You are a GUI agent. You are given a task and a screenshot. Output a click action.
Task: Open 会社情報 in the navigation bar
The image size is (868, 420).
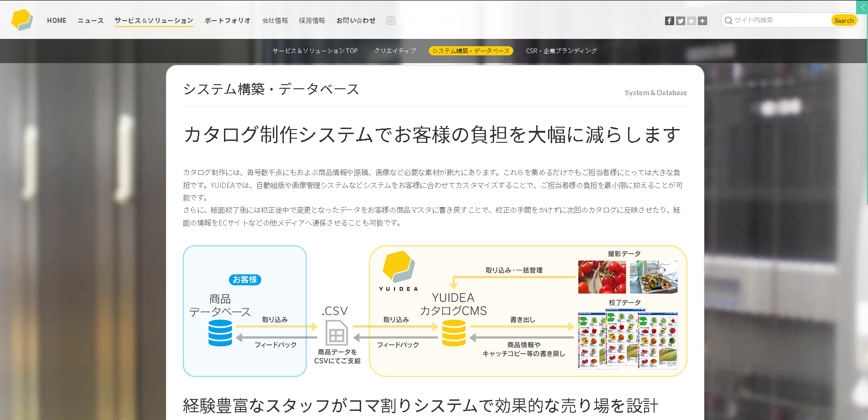click(x=275, y=21)
